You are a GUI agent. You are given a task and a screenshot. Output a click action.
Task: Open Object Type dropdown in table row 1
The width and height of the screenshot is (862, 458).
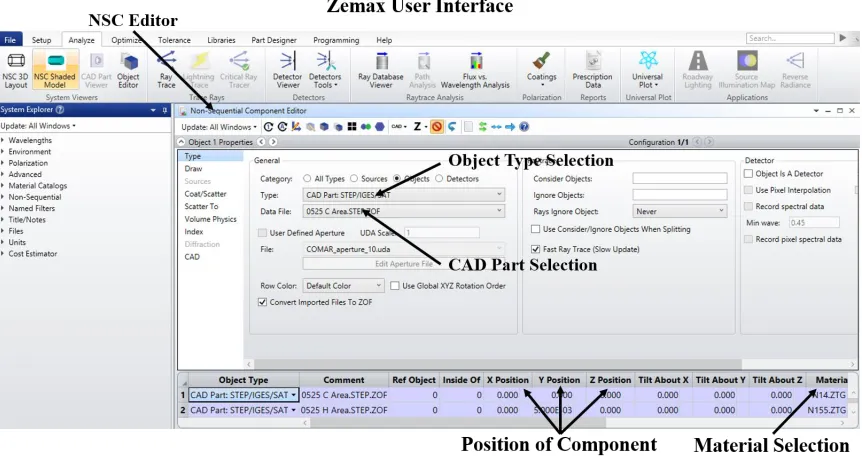(294, 395)
